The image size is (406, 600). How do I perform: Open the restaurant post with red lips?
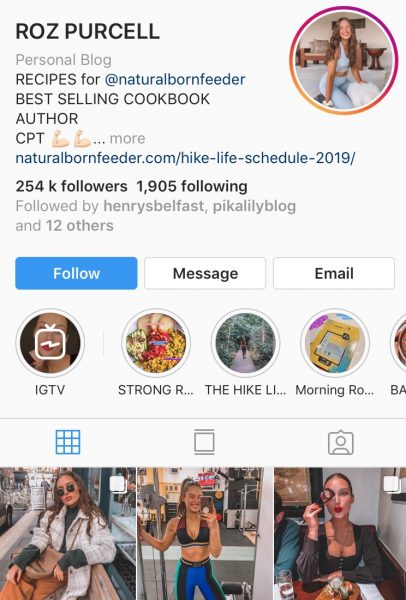(x=340, y=533)
